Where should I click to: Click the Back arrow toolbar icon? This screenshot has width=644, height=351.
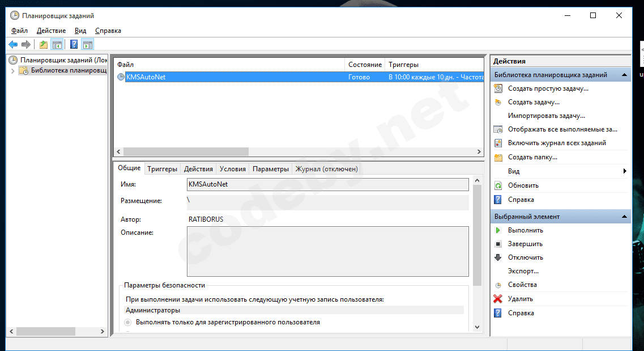tap(13, 44)
